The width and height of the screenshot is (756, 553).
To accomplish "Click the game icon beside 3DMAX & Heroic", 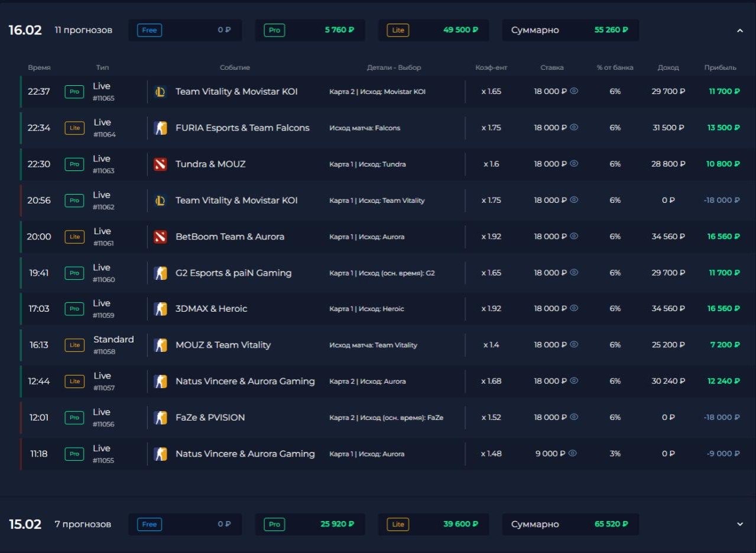I will tap(160, 309).
